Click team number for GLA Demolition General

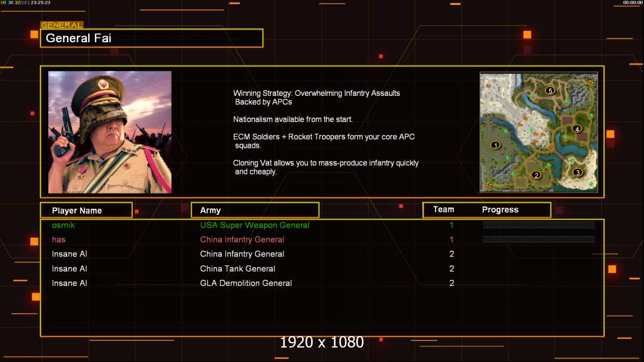451,283
